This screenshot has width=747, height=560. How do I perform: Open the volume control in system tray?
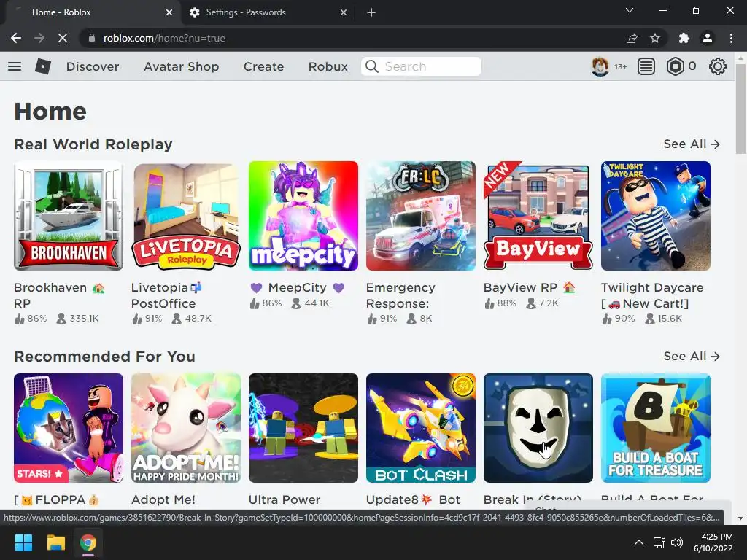point(676,542)
